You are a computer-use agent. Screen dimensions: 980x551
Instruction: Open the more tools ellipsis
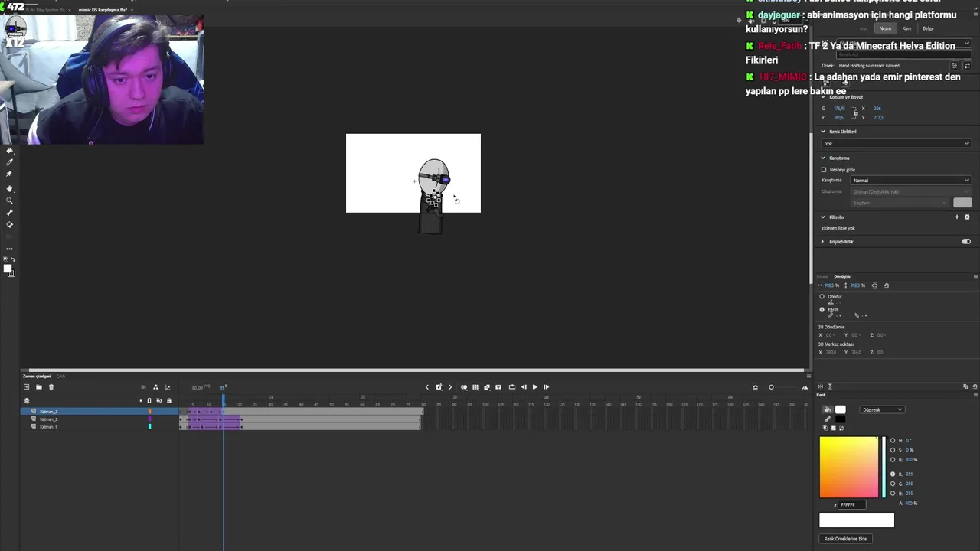click(x=9, y=249)
